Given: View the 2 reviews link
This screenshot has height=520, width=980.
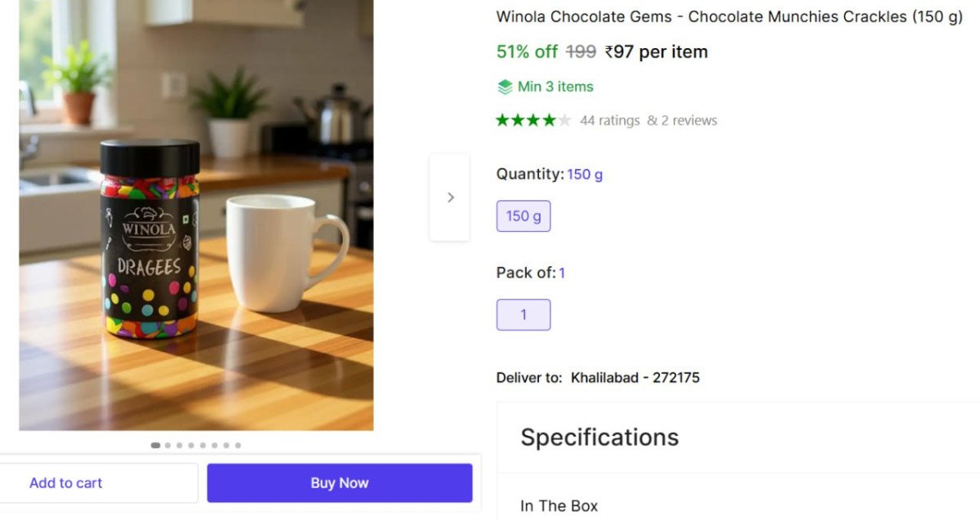Looking at the screenshot, I should click(x=682, y=120).
